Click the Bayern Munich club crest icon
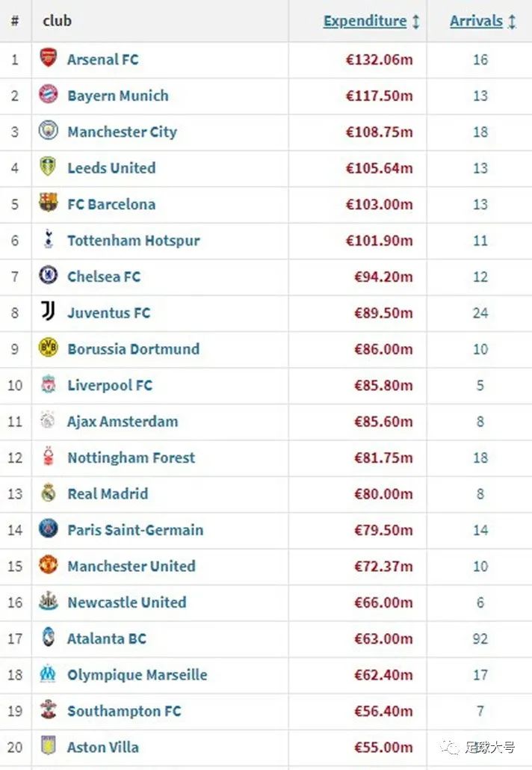 48,95
